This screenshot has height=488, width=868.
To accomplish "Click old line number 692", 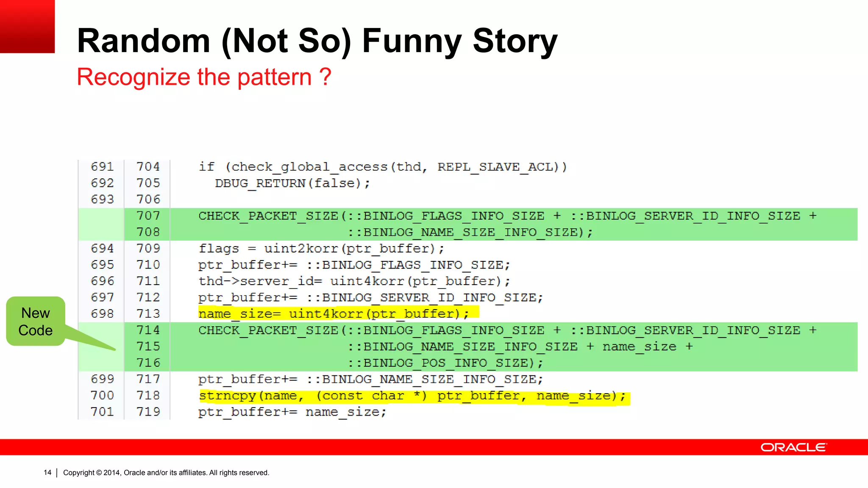I will coord(103,183).
